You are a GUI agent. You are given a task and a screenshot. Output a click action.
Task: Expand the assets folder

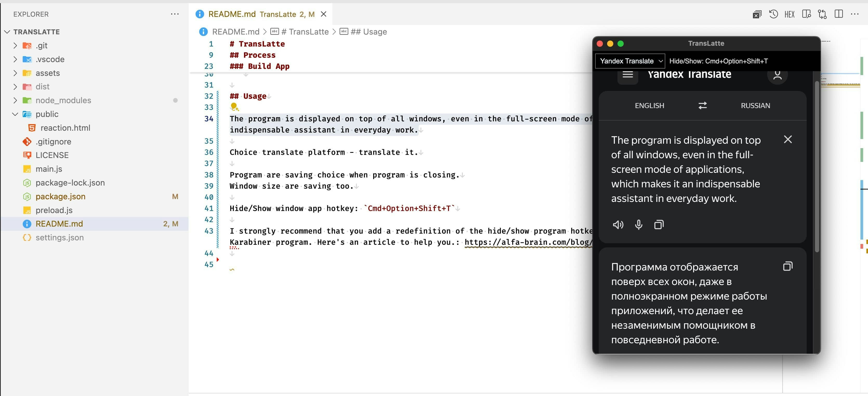tap(15, 73)
